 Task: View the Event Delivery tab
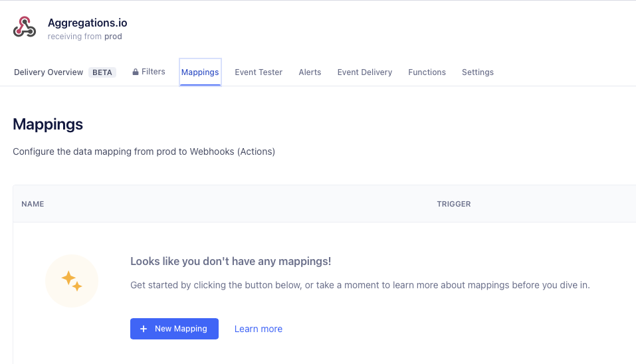(365, 72)
